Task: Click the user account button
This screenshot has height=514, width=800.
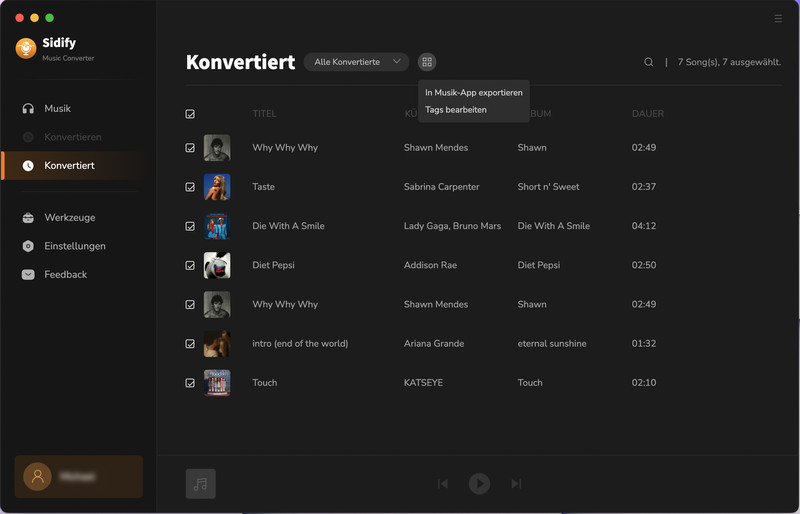Action: pyautogui.click(x=79, y=477)
